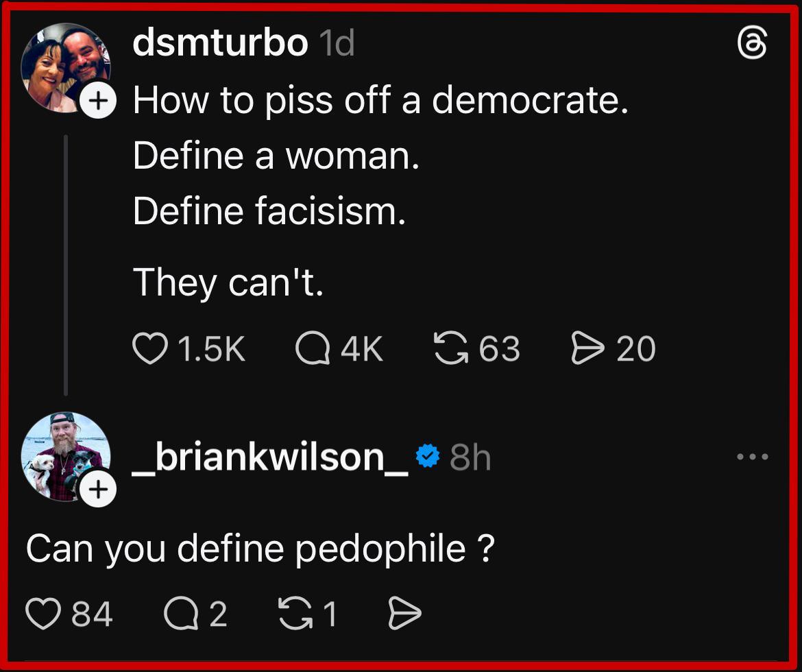Repost the _briankwilson_ reply
802x672 pixels.
pyautogui.click(x=295, y=613)
